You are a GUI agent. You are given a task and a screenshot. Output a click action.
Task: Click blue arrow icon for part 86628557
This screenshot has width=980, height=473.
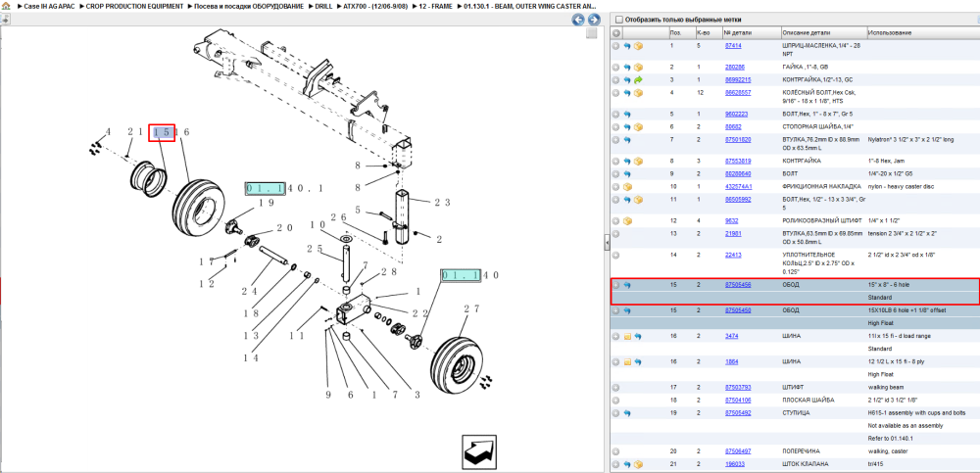tap(627, 93)
